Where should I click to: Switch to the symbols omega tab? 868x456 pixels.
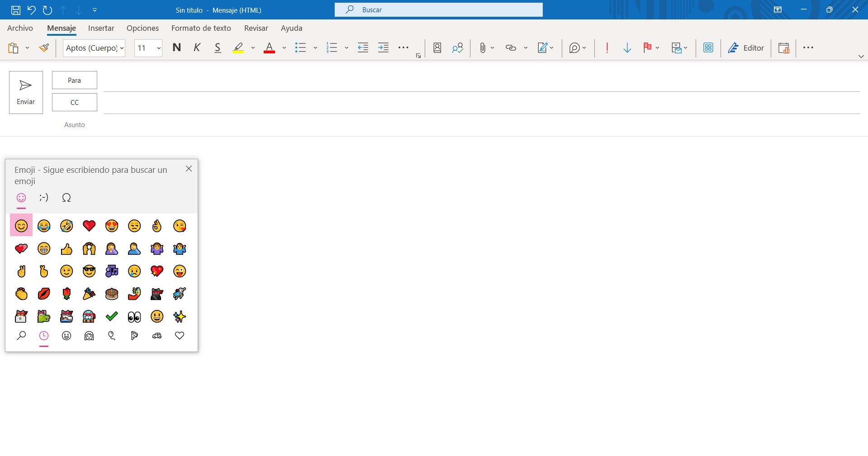66,198
